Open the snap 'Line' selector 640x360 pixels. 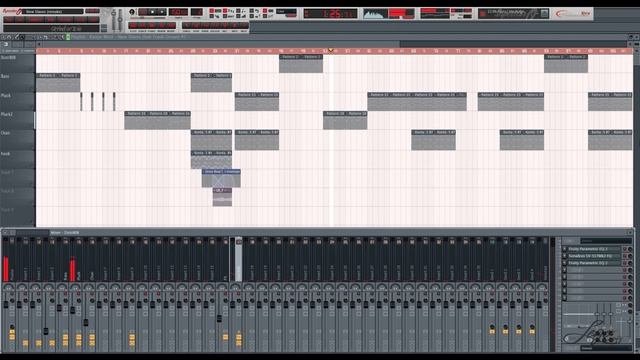pyautogui.click(x=286, y=11)
